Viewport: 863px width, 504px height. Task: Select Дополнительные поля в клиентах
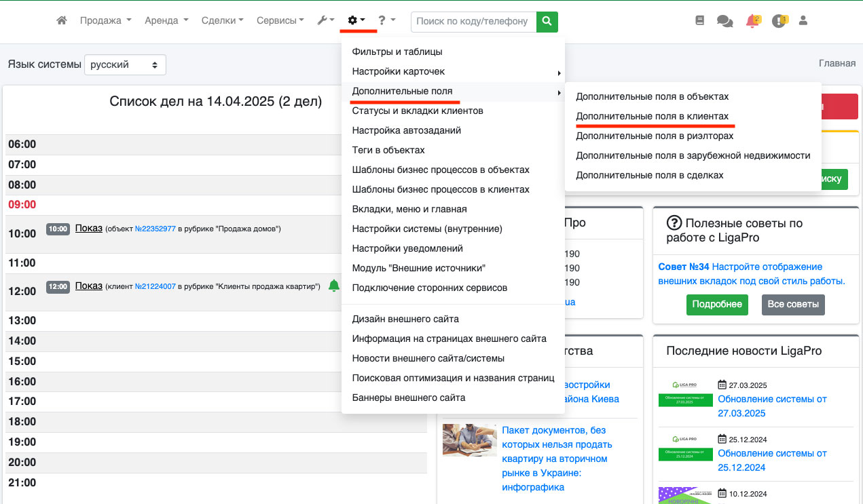tap(652, 116)
